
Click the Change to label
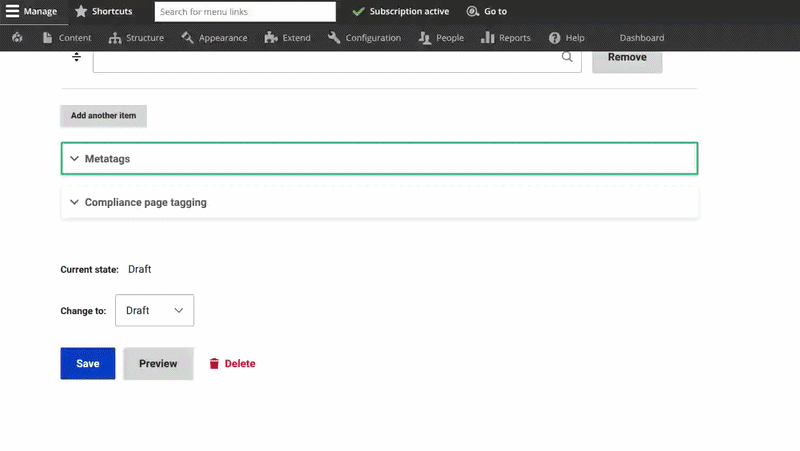tap(83, 311)
